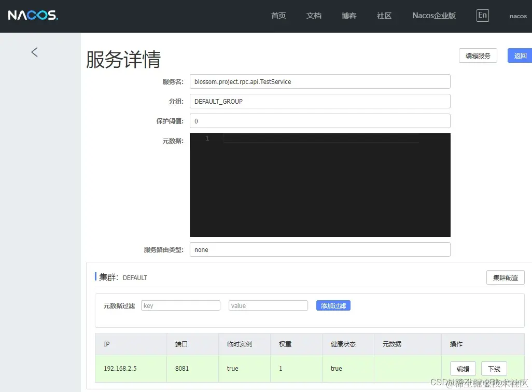
Task: Click the 返回 button
Action: tap(520, 55)
